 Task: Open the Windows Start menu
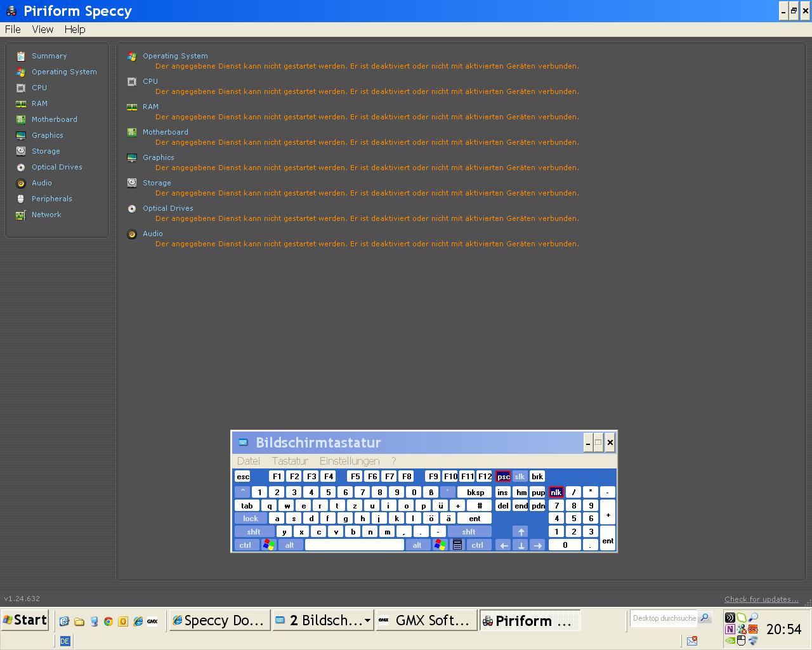[25, 620]
